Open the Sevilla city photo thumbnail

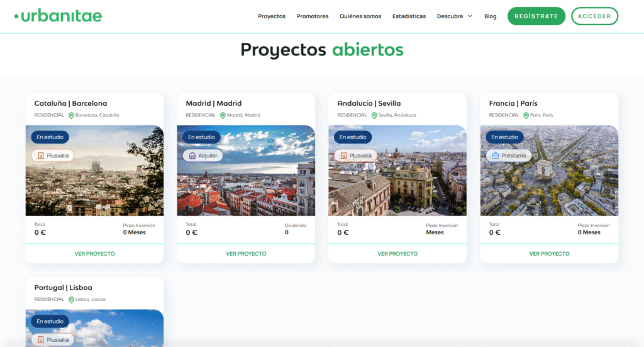tap(397, 183)
